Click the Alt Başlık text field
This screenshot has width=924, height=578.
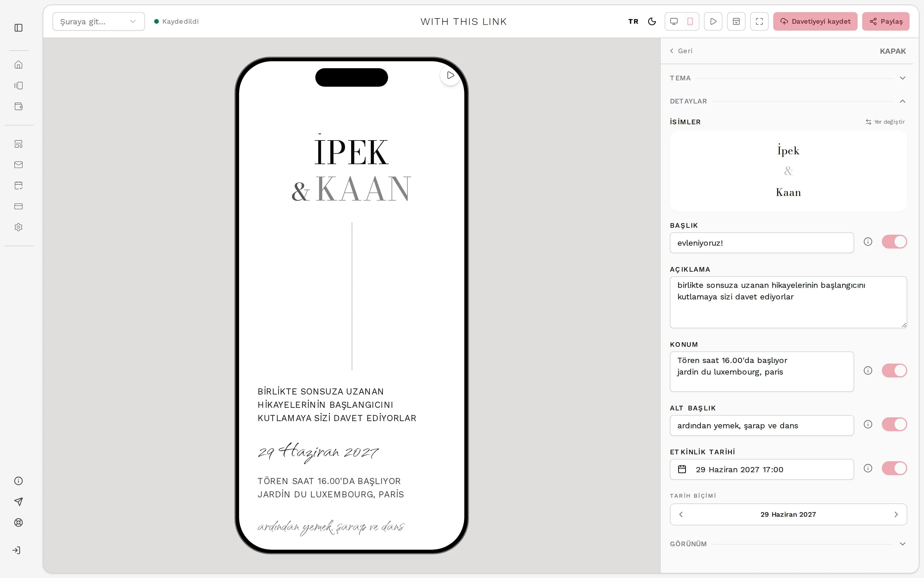coord(761,425)
